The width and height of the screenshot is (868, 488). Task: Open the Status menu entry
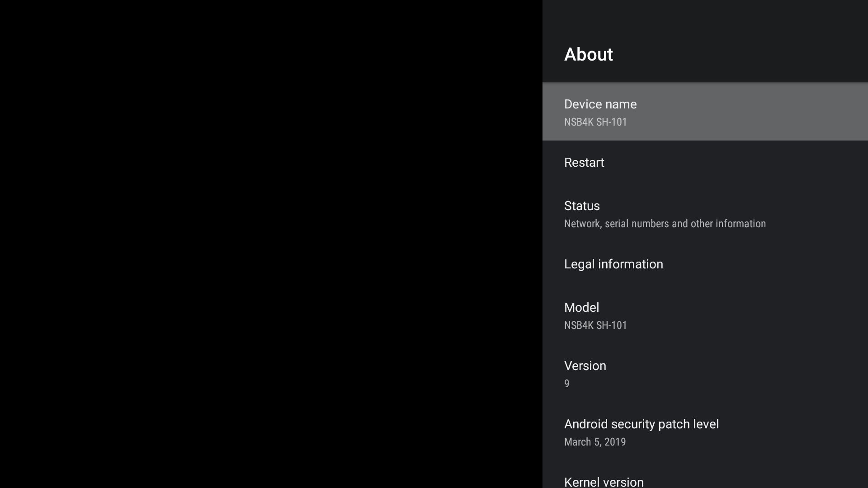[x=582, y=206]
